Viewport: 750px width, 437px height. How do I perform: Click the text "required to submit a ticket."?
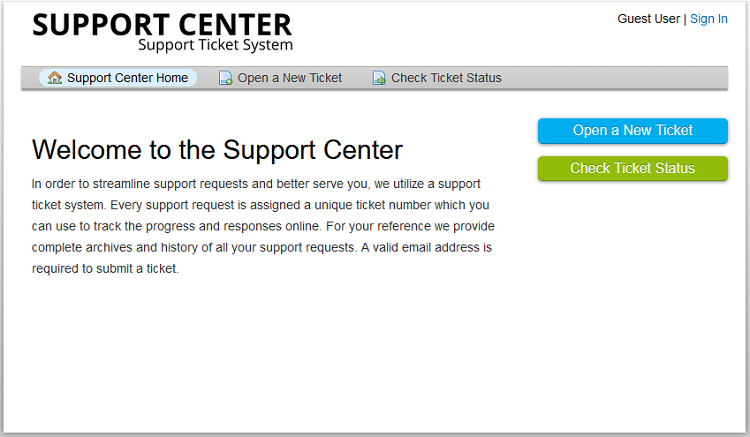pos(105,269)
